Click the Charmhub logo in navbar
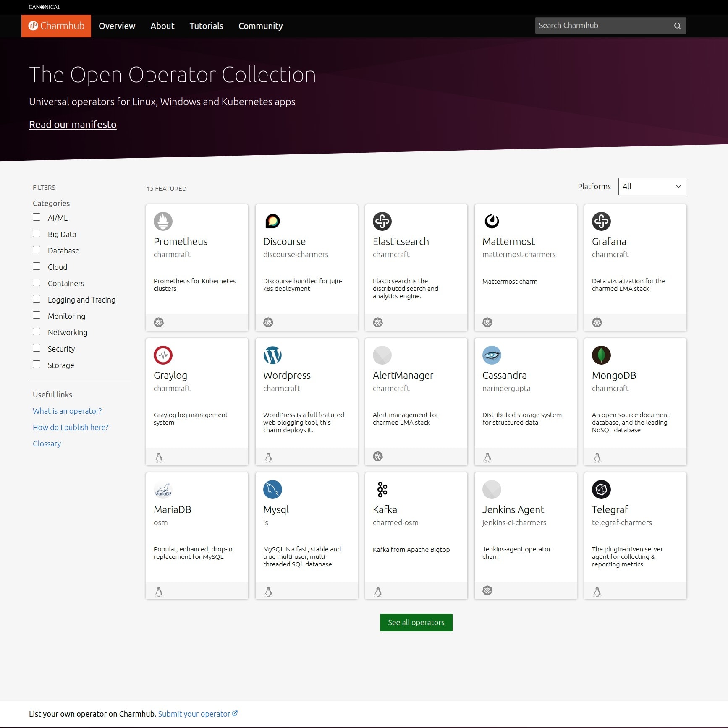Image resolution: width=728 pixels, height=728 pixels. (x=56, y=26)
